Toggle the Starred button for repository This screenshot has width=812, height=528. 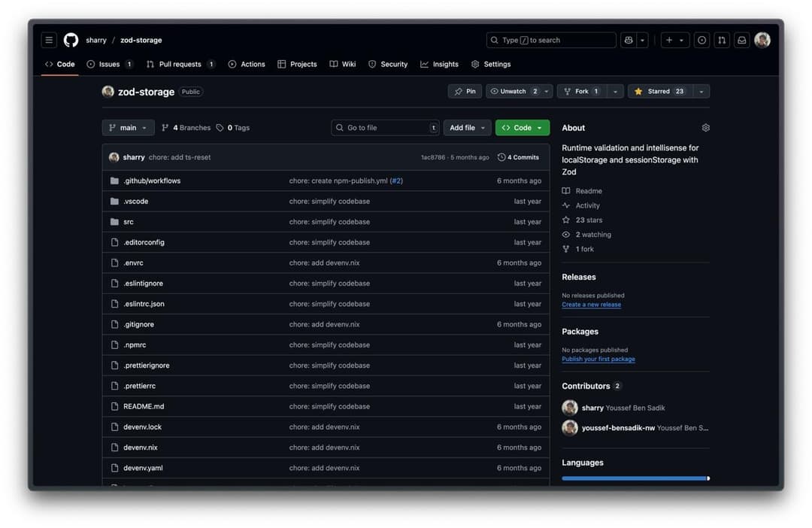659,92
